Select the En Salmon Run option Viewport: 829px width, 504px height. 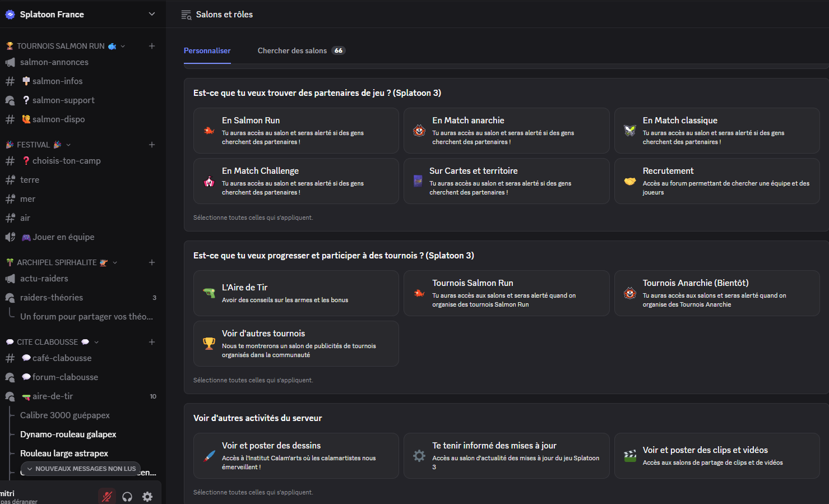point(296,131)
